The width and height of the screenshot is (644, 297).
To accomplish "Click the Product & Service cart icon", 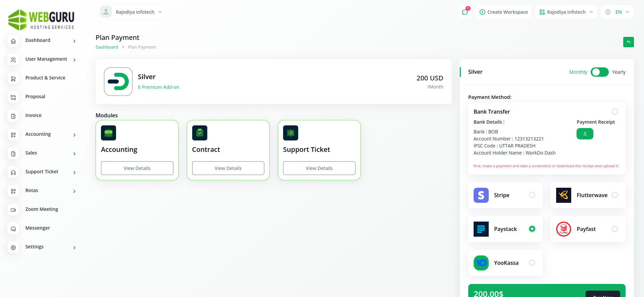I will point(13,78).
